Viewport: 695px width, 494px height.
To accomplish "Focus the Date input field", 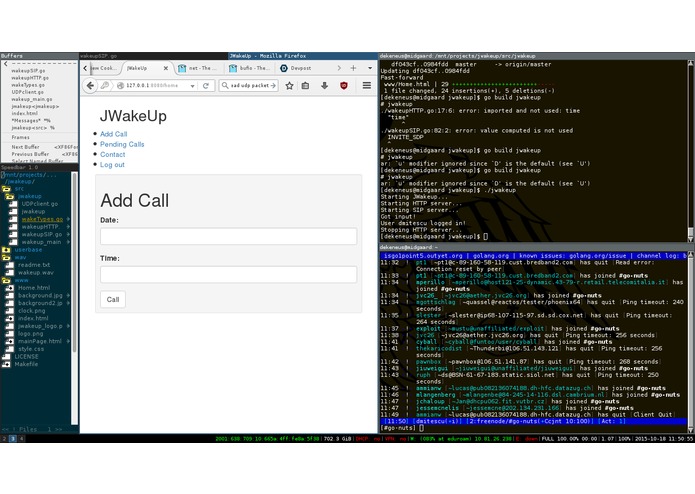I will tap(228, 236).
